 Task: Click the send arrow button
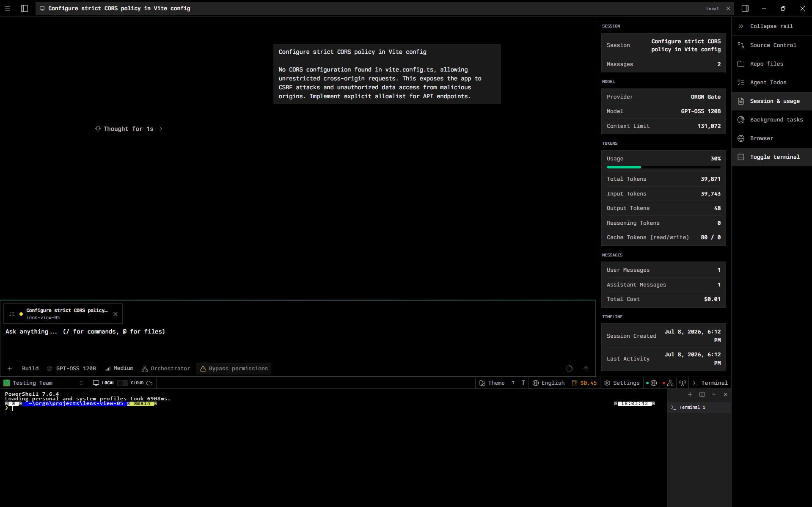pos(586,369)
